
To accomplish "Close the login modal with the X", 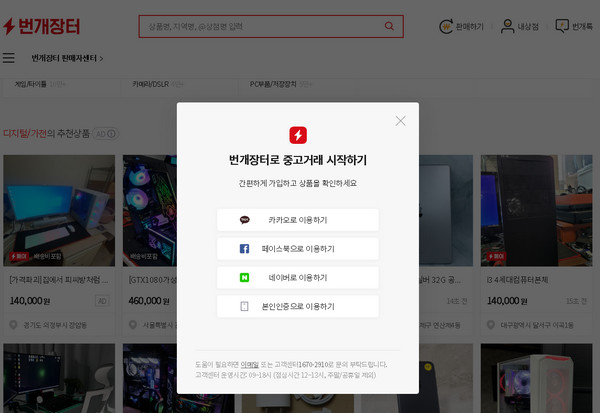I will pyautogui.click(x=400, y=121).
